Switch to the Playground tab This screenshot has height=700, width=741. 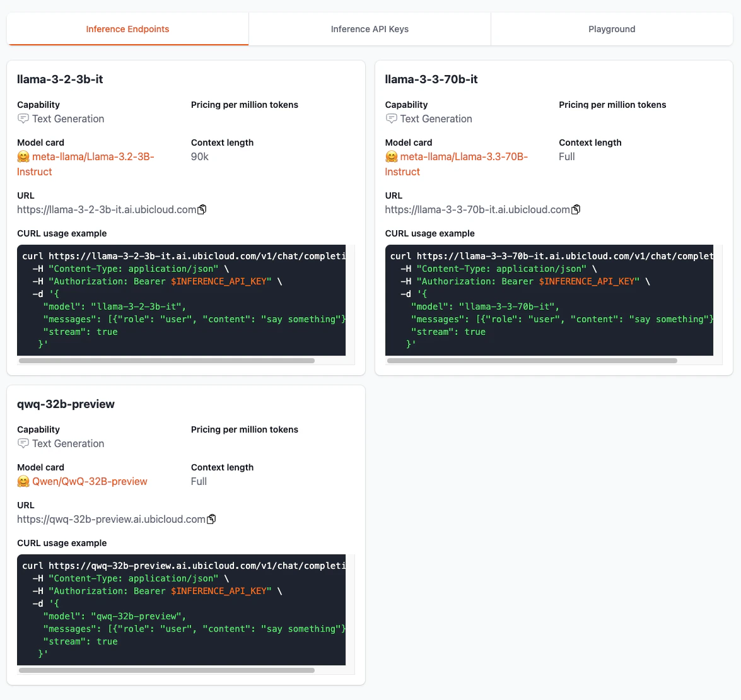click(x=611, y=28)
